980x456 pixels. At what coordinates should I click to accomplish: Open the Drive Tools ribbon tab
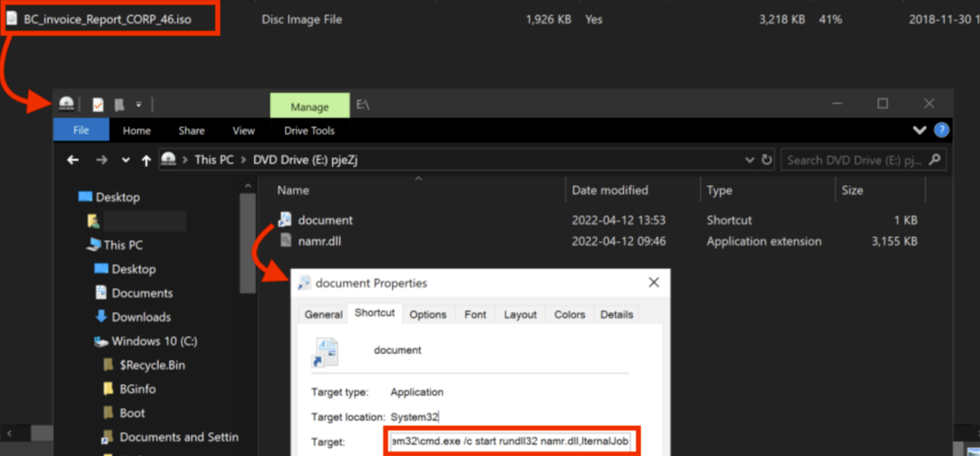point(309,131)
